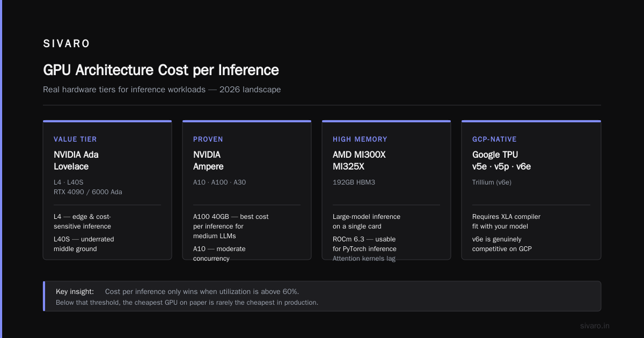
Task: Click 'A10 · A100 · A30' model list
Action: [x=219, y=182]
